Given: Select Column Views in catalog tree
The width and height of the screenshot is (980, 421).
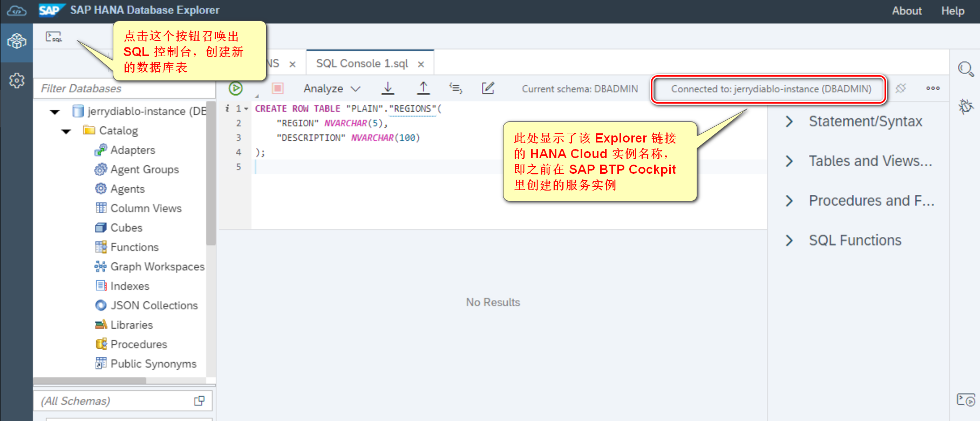Looking at the screenshot, I should (146, 208).
